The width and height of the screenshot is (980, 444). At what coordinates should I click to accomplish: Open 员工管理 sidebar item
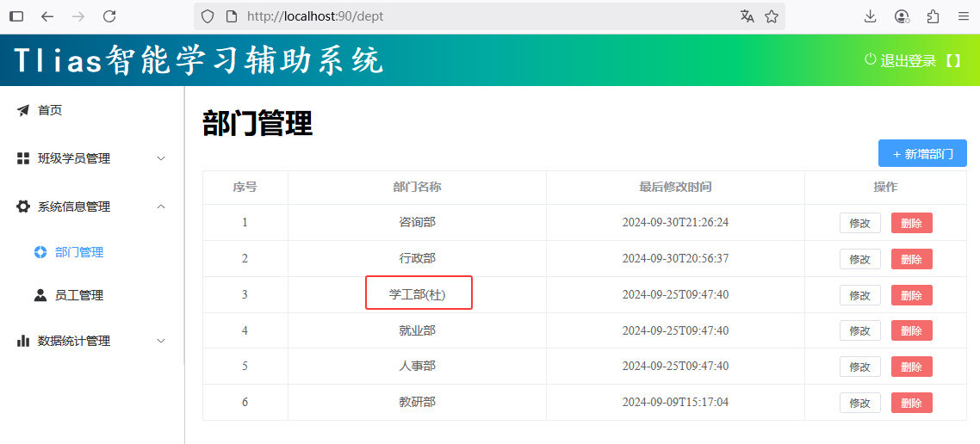[x=78, y=295]
